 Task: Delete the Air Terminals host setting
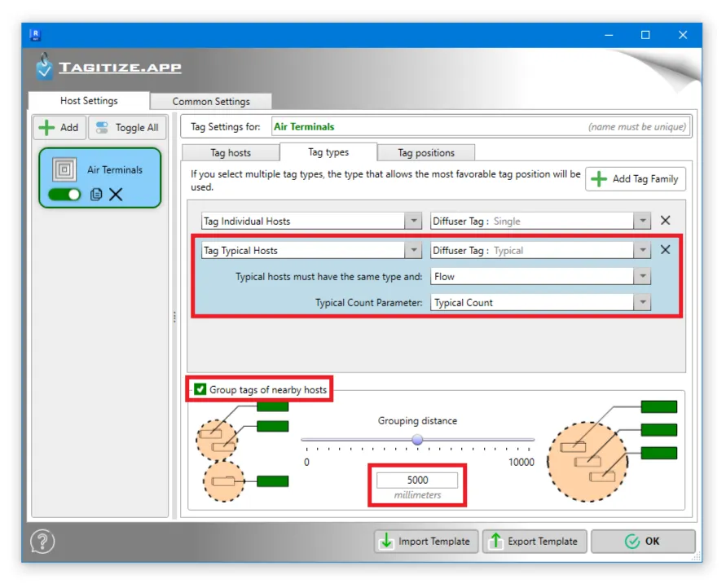click(116, 195)
